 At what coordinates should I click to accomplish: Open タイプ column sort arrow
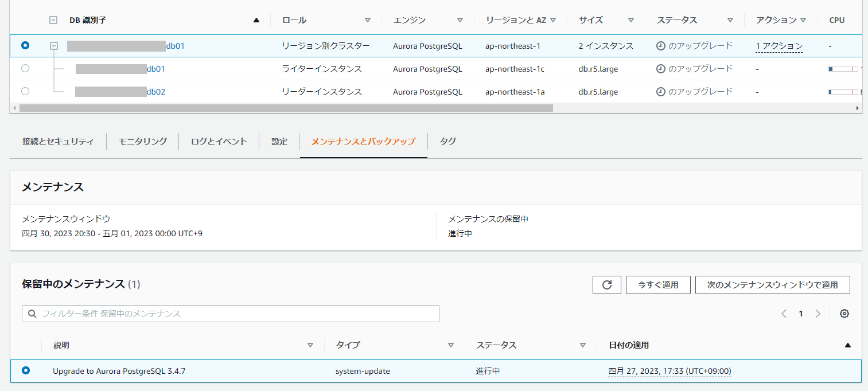(451, 345)
